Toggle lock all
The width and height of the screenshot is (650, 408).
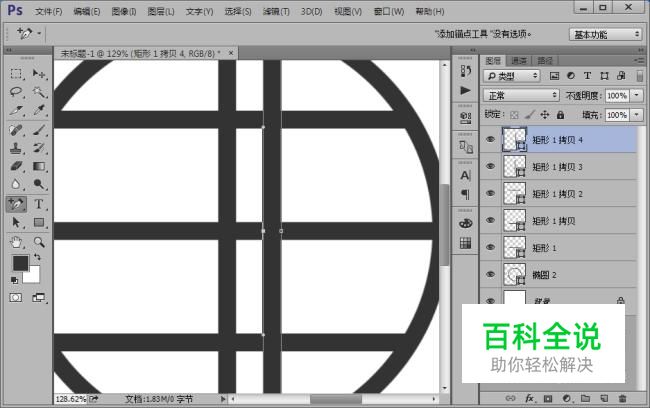560,115
